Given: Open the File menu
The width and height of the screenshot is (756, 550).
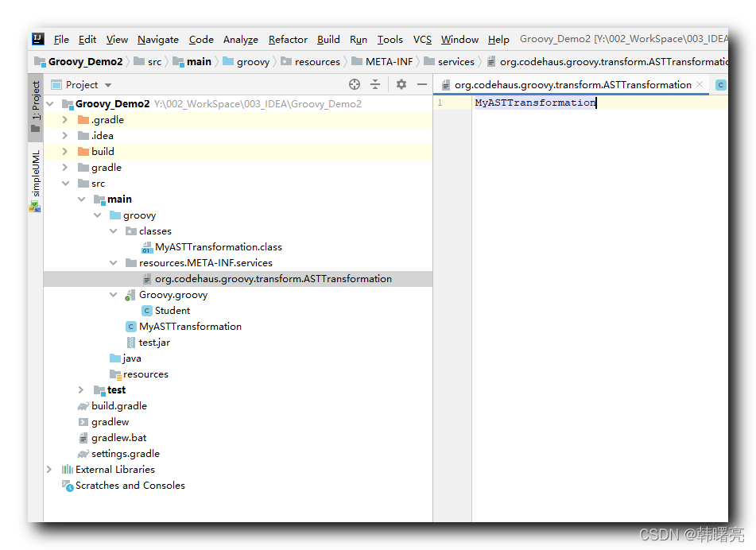Looking at the screenshot, I should pyautogui.click(x=61, y=40).
